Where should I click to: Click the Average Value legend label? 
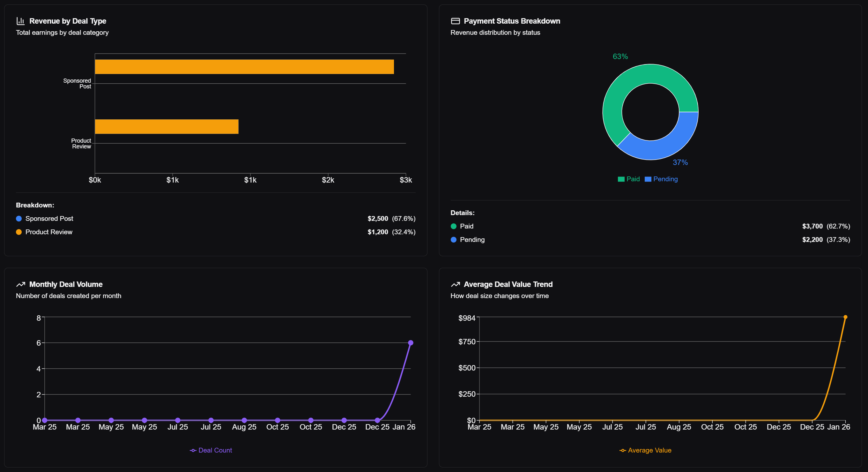click(x=649, y=450)
